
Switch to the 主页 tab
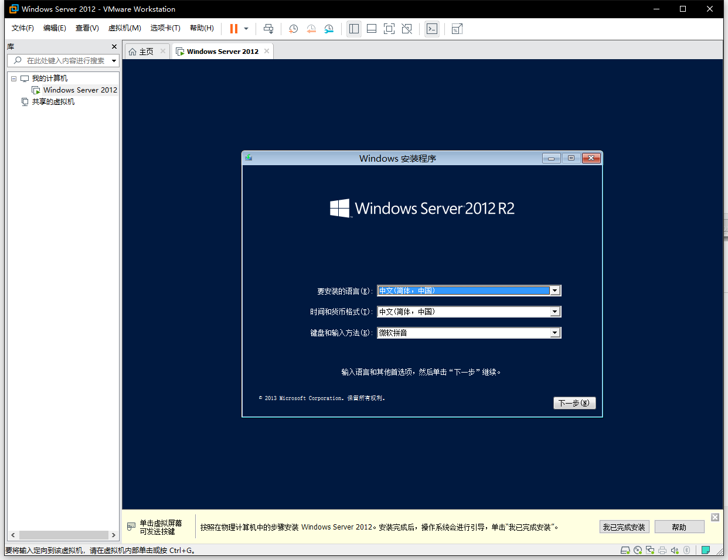pyautogui.click(x=145, y=51)
